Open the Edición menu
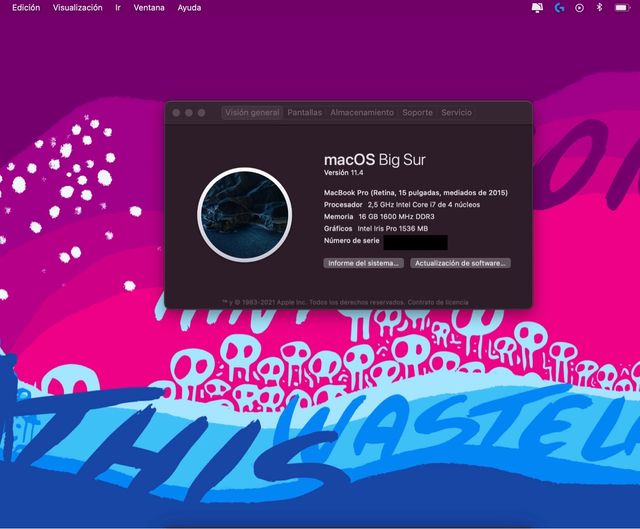Image resolution: width=640 pixels, height=529 pixels. (x=26, y=7)
